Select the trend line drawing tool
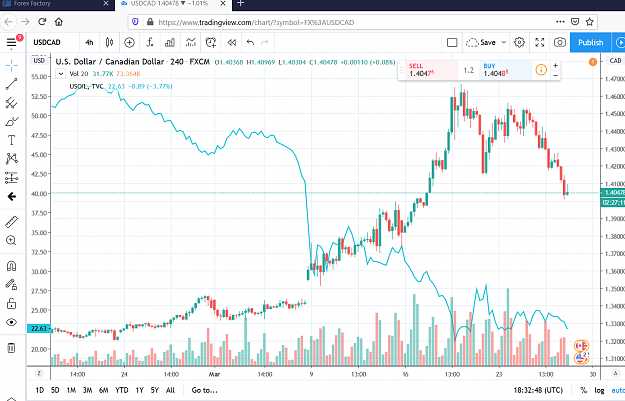The width and height of the screenshot is (625, 401). point(12,84)
